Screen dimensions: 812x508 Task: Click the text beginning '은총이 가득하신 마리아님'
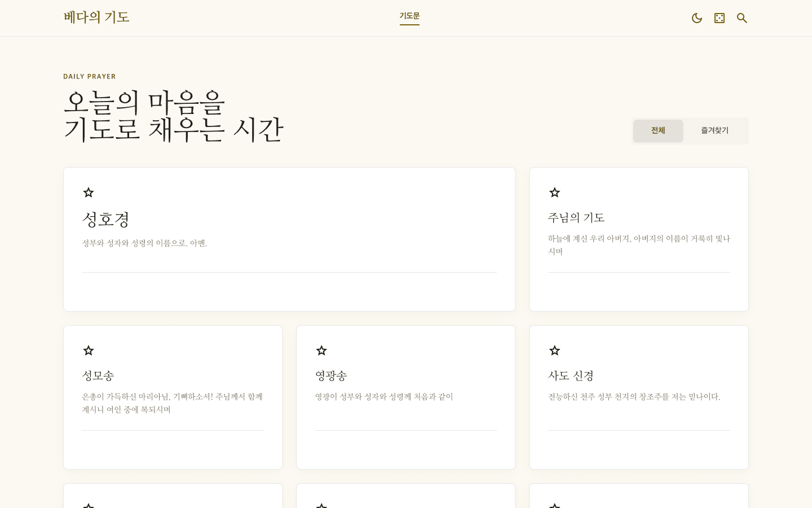coord(173,403)
